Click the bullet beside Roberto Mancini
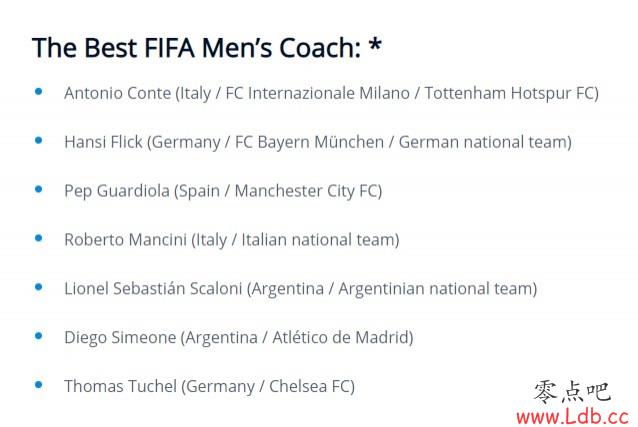This screenshot has height=427, width=638. 39,238
